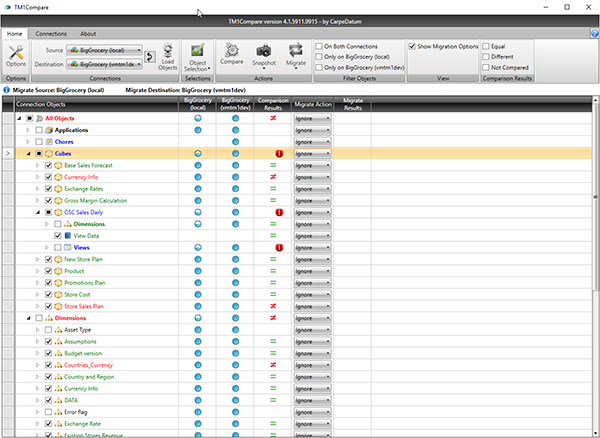Check Only on BigGrocery (local) filter
Screen dimensions: 600x438
(319, 57)
